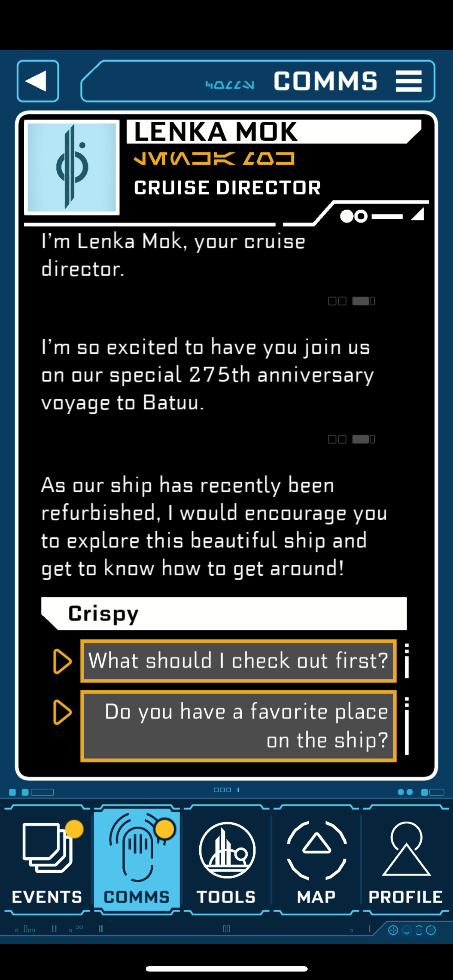
Task: Click the Cruise Director title text
Action: (x=228, y=188)
